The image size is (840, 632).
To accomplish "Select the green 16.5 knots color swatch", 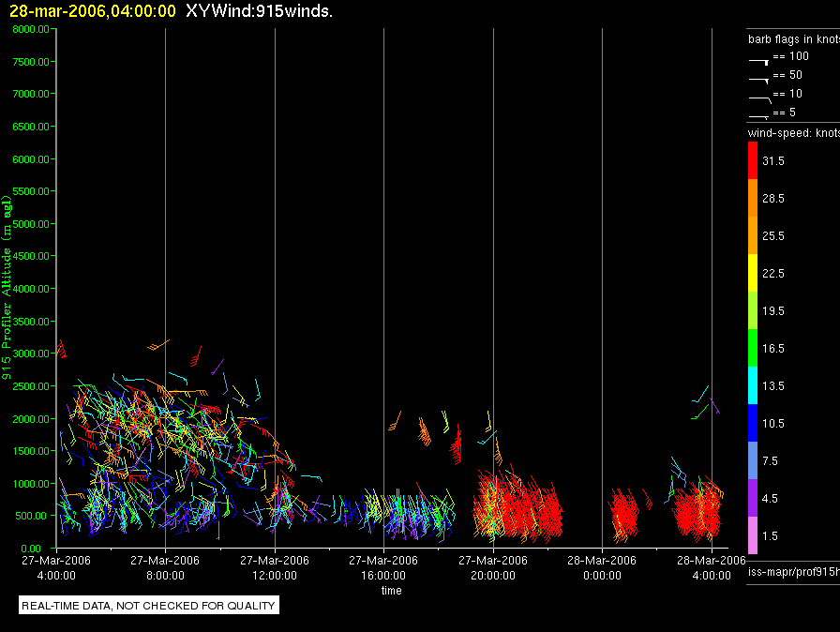I will point(753,348).
